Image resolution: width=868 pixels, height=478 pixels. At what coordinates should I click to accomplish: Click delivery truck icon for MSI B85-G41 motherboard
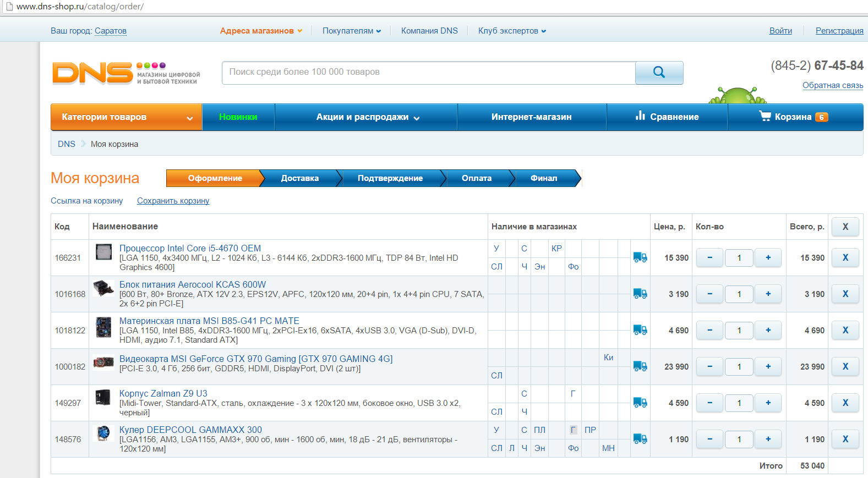(640, 330)
